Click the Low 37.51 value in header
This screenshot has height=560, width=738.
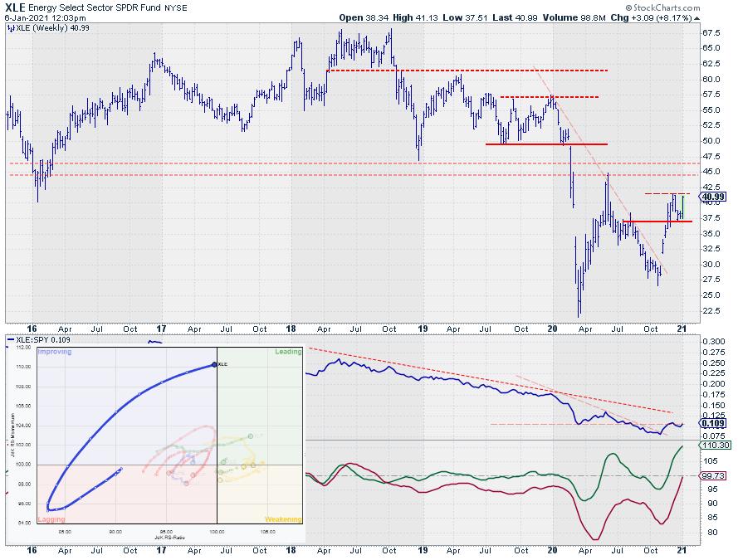click(x=466, y=18)
